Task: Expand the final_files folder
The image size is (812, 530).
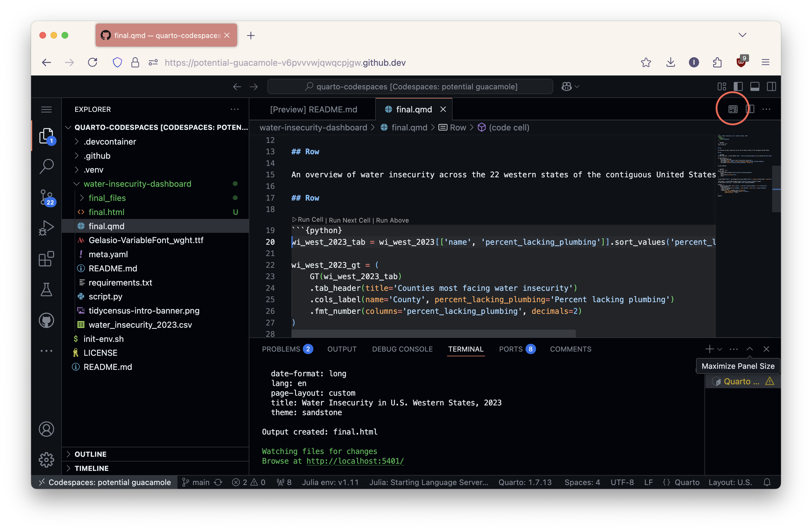Action: click(x=107, y=198)
